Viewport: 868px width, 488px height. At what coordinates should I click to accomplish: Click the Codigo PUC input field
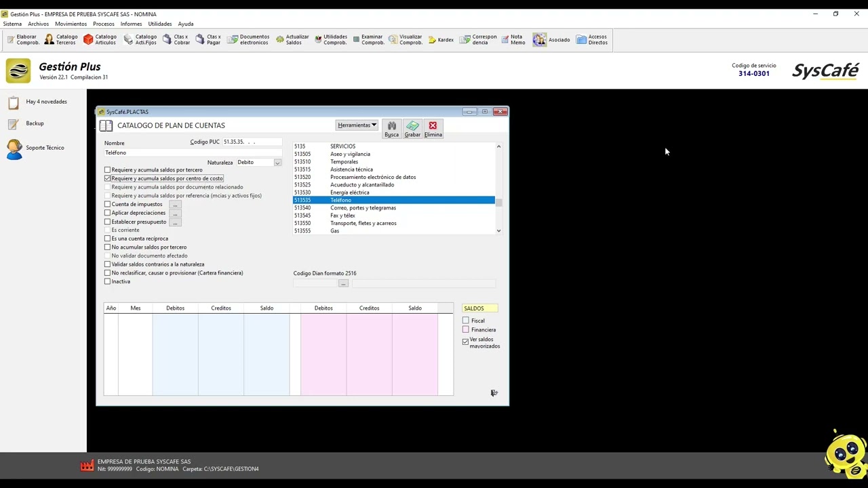252,142
